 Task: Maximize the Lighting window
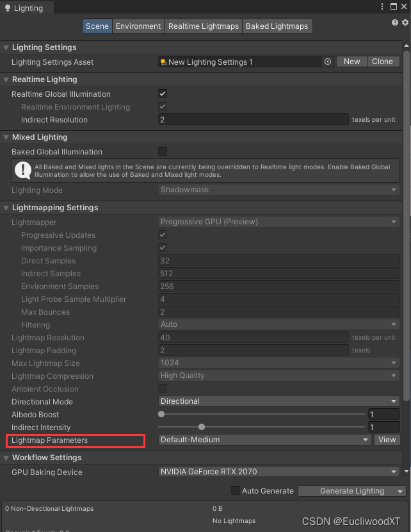tap(393, 6)
